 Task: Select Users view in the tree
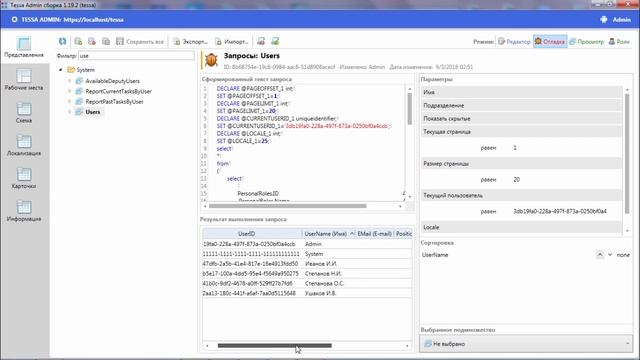93,111
